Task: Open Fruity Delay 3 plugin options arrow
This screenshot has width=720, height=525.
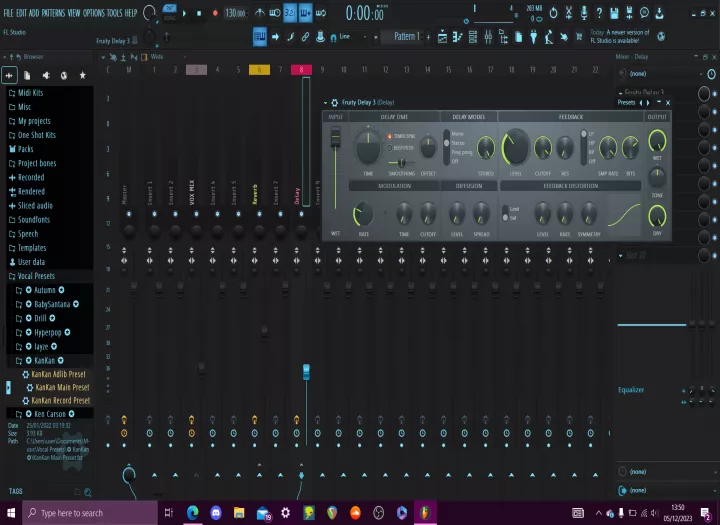Action: (326, 103)
